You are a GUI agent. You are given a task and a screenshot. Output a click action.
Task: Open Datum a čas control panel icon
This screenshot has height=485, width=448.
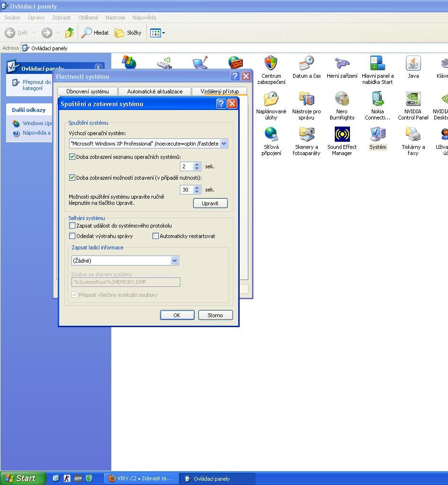[x=306, y=64]
